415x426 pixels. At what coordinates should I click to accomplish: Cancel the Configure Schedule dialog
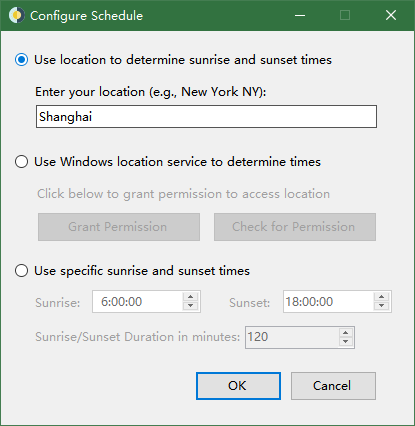(x=333, y=386)
